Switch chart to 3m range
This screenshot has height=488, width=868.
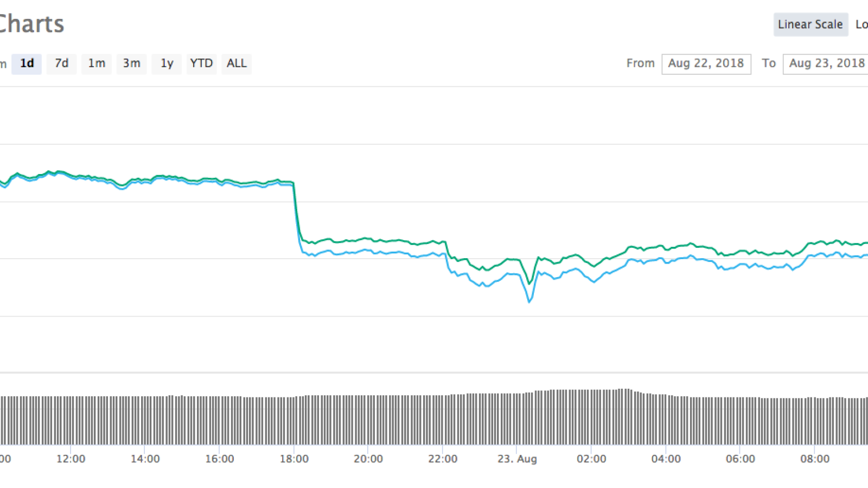point(131,63)
